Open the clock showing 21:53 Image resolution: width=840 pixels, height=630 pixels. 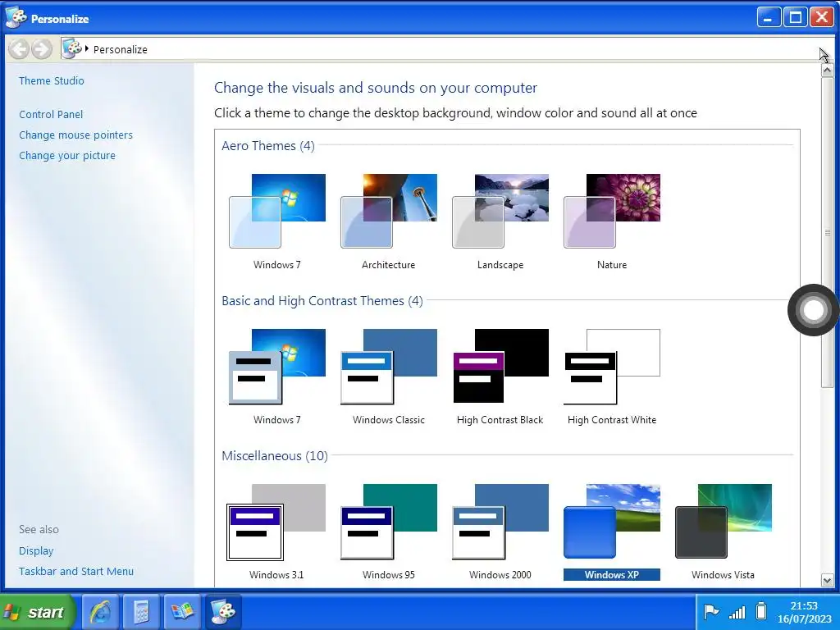pos(804,612)
